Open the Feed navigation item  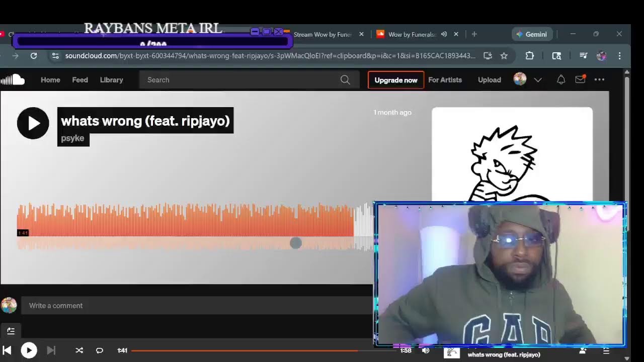80,80
